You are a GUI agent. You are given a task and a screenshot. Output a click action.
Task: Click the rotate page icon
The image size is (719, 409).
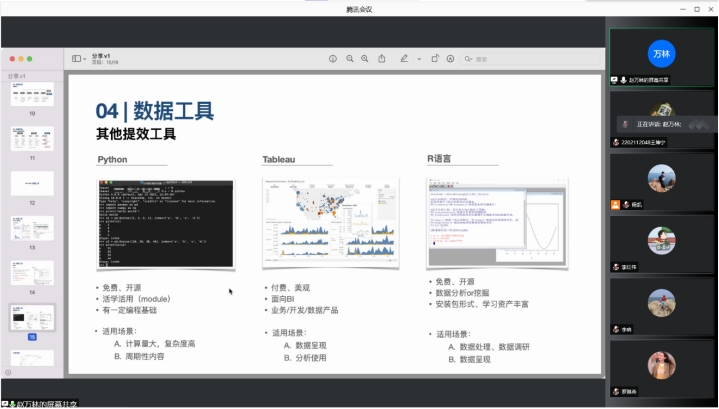coord(435,59)
